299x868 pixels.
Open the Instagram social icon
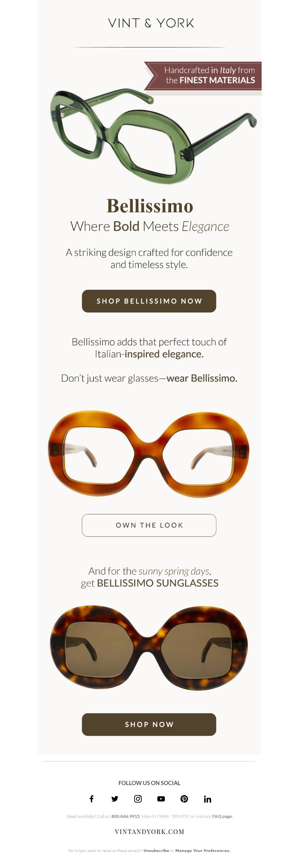tap(138, 799)
